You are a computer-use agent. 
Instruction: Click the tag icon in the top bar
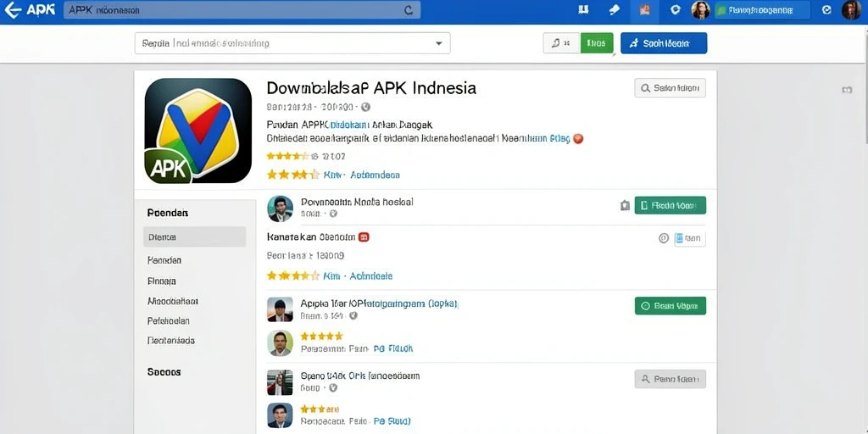coord(614,10)
